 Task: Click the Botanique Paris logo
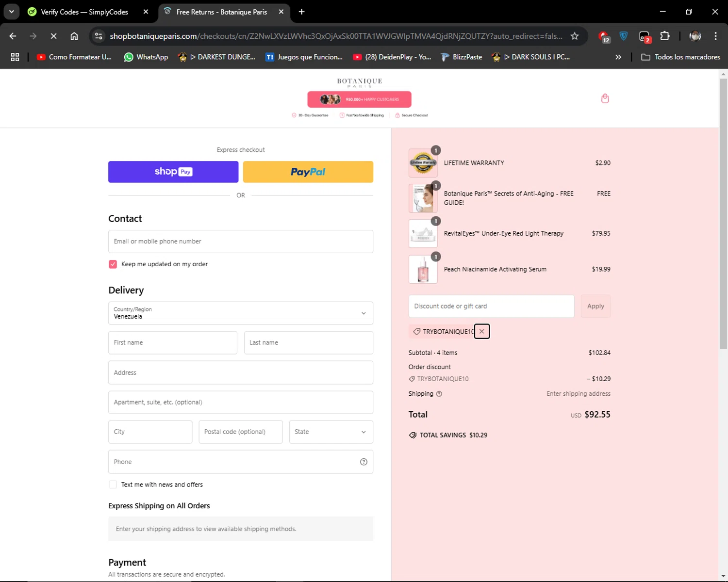[360, 82]
